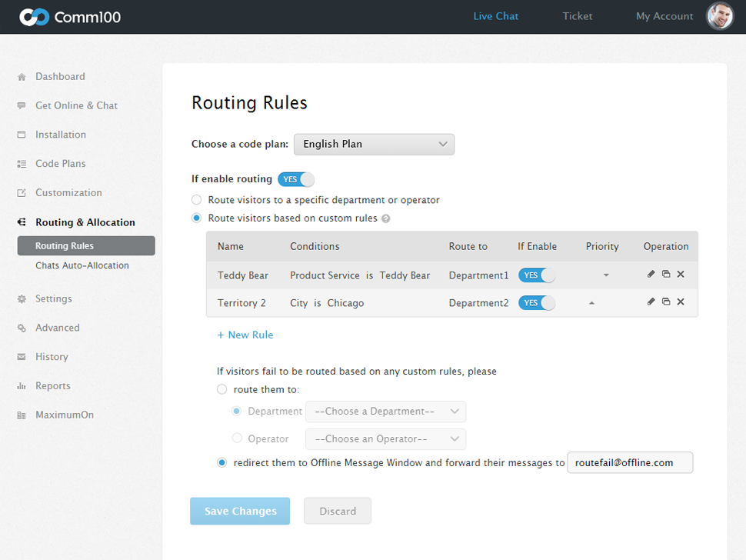
Task: Open the English Plan code plan dropdown
Action: (374, 145)
